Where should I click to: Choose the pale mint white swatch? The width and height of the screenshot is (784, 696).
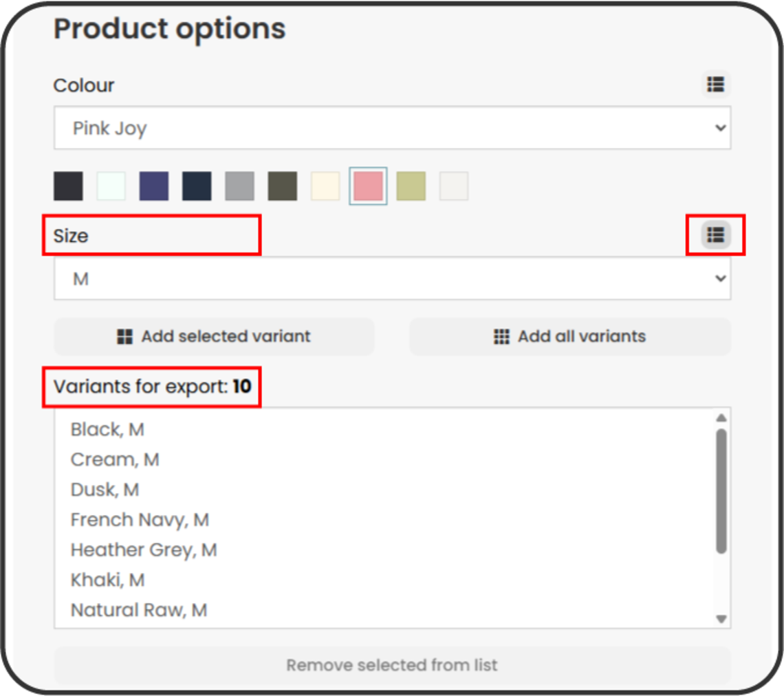111,186
